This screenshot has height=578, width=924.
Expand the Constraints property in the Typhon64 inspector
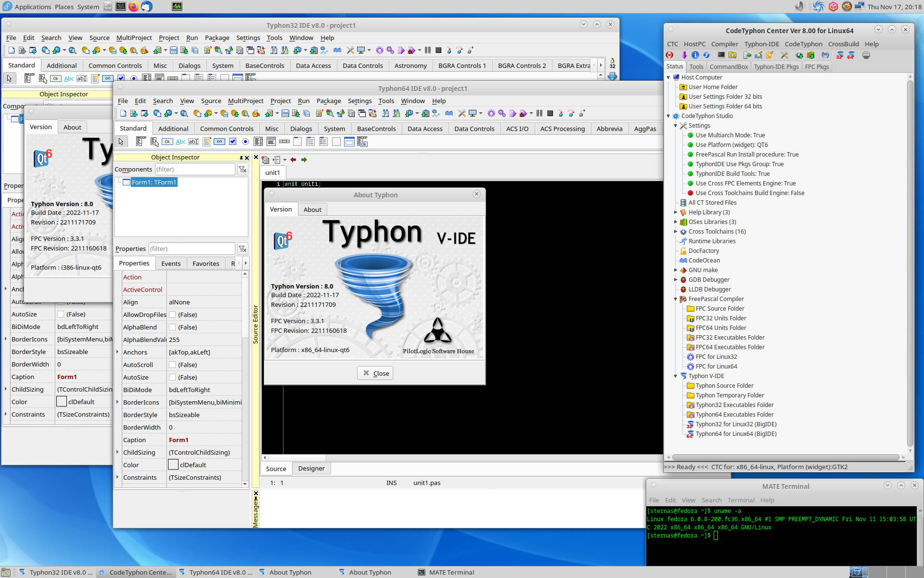point(117,477)
